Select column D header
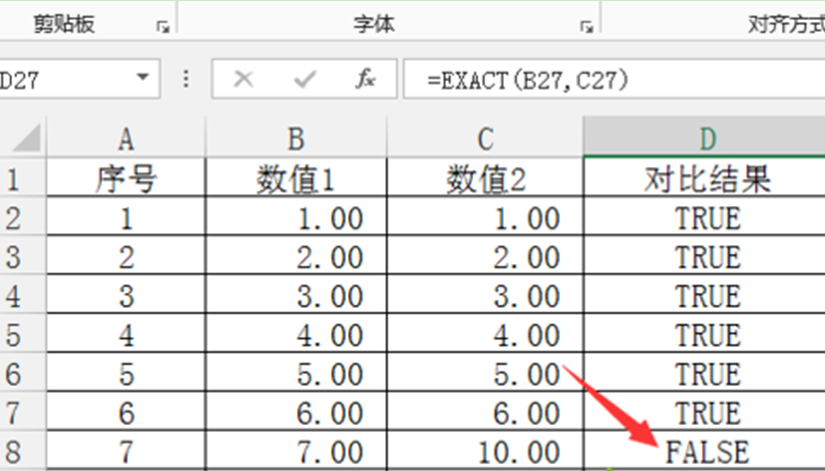The height and width of the screenshot is (471, 825). point(705,138)
